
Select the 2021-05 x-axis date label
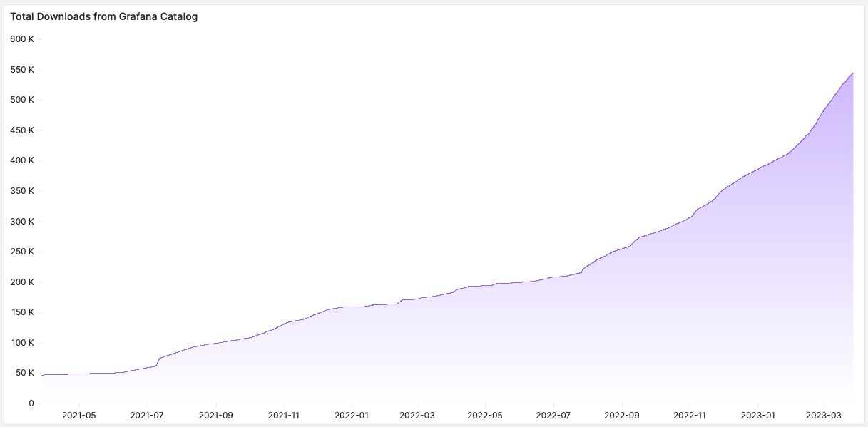pos(79,415)
